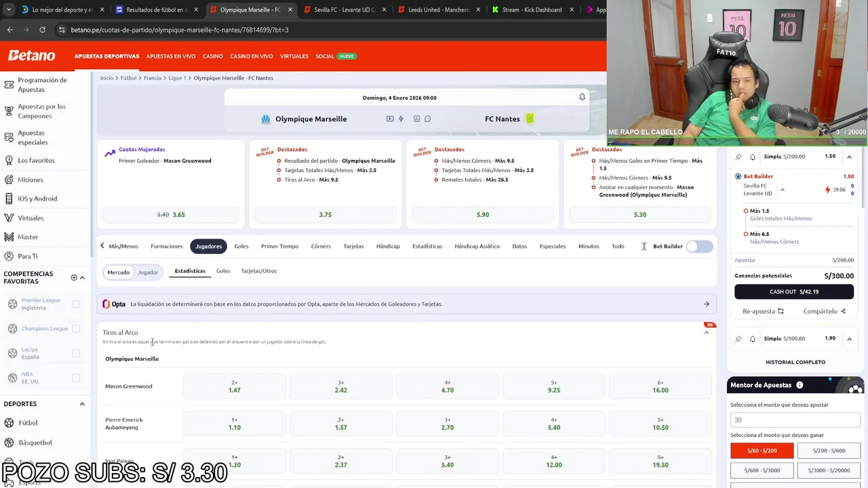Pin the Simple S/200.00 bet
868x488 pixels.
coord(738,157)
